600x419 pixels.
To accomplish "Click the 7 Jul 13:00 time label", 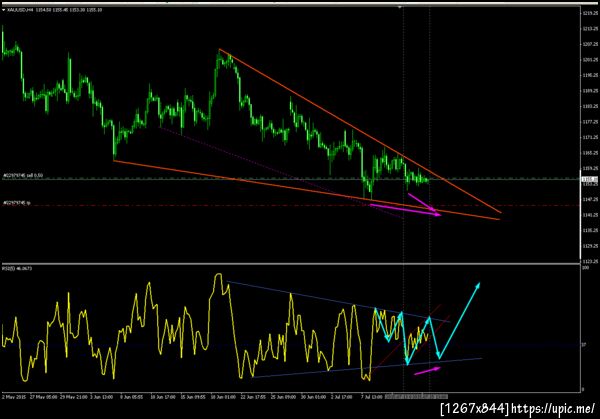I will [372, 397].
